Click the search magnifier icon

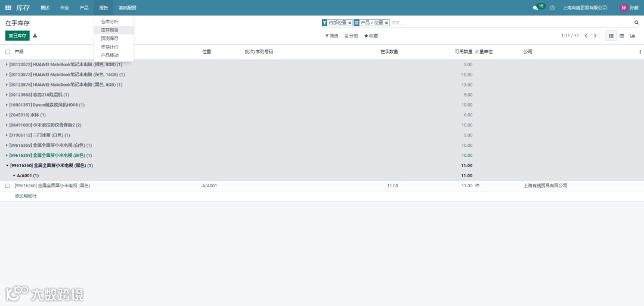637,23
